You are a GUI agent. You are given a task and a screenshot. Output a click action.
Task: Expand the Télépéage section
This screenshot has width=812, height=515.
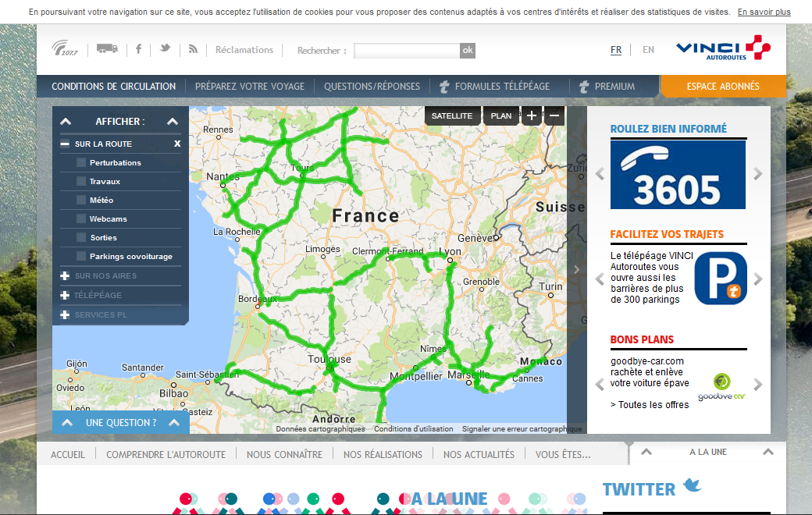point(65,295)
